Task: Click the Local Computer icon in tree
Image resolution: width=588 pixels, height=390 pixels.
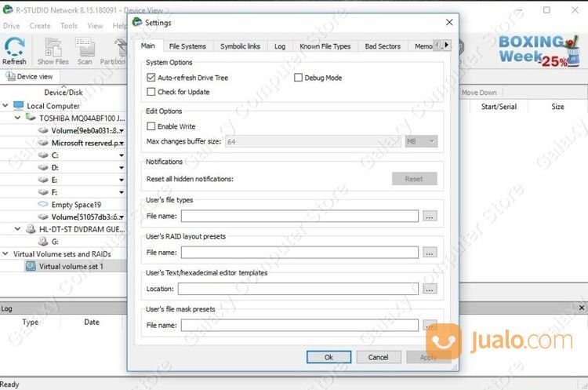Action: 18,105
